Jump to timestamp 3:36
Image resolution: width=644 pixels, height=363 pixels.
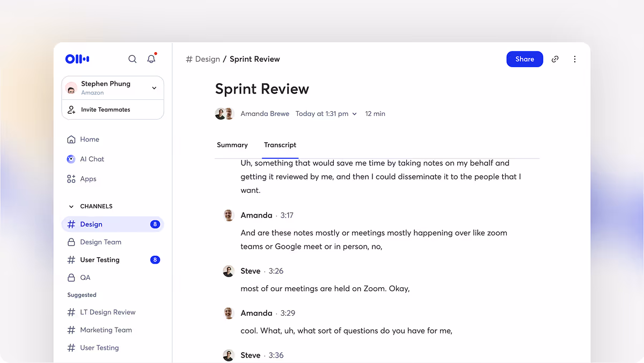276,355
